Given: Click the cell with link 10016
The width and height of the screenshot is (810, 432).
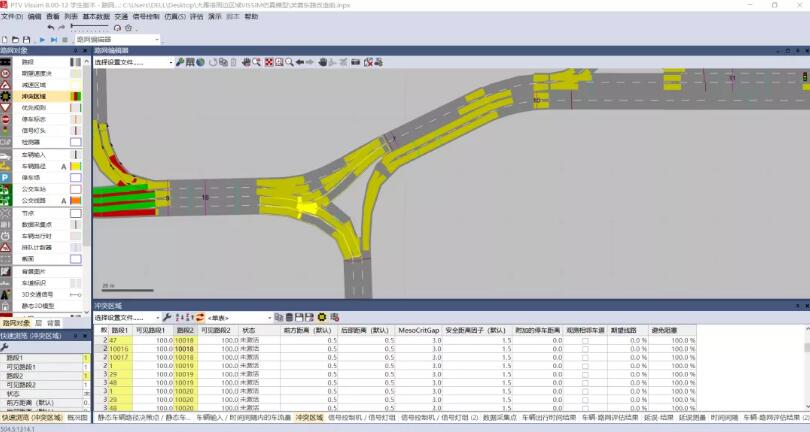Looking at the screenshot, I should point(120,349).
